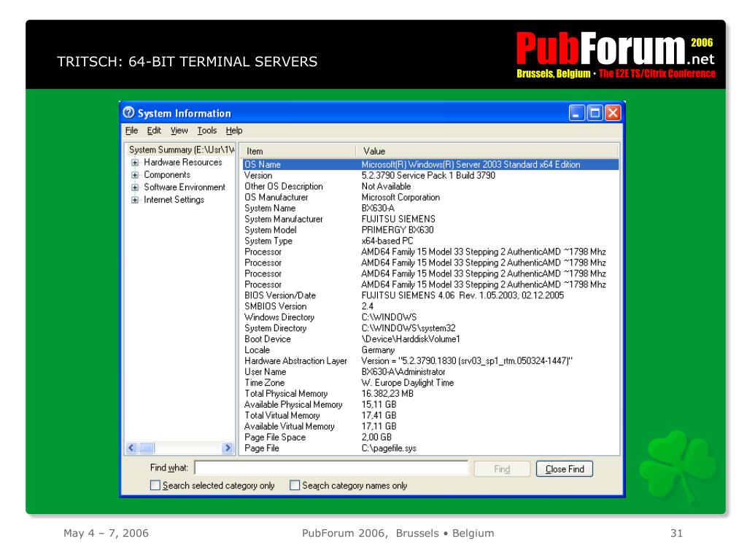This screenshot has height=560, width=747.
Task: Select the Locale row
Action: click(x=430, y=350)
